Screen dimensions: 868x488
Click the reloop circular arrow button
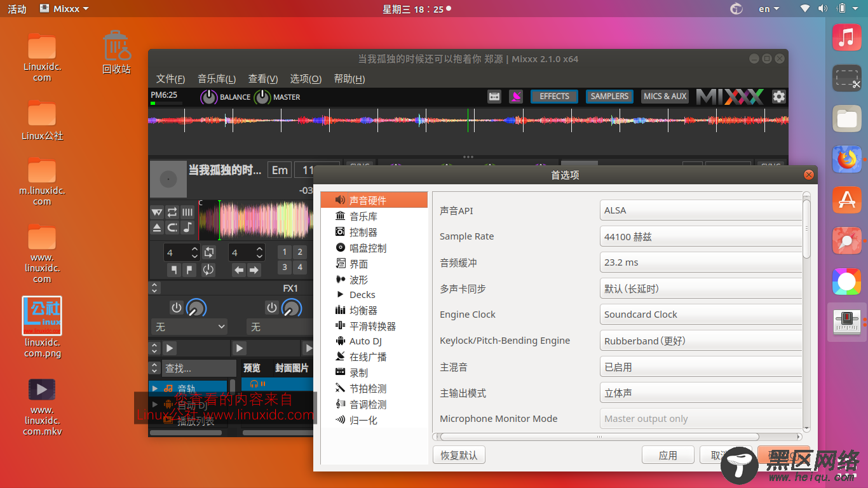click(208, 270)
